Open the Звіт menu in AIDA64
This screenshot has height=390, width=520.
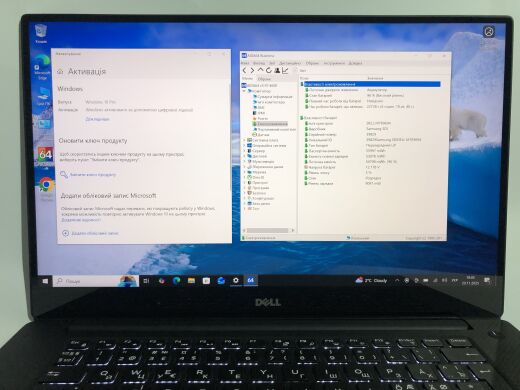272,63
